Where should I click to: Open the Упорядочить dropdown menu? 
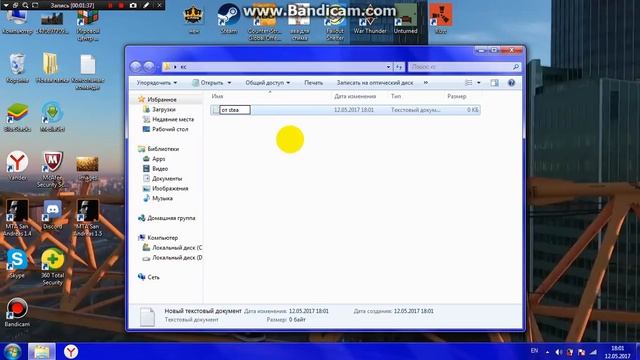pos(157,83)
